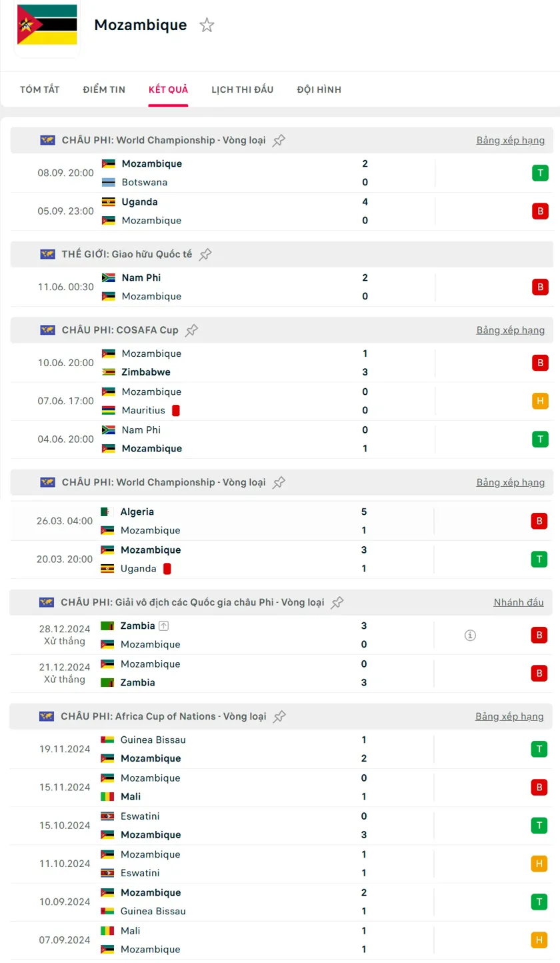
Task: Click the Mozambique flag logo
Action: 47,25
